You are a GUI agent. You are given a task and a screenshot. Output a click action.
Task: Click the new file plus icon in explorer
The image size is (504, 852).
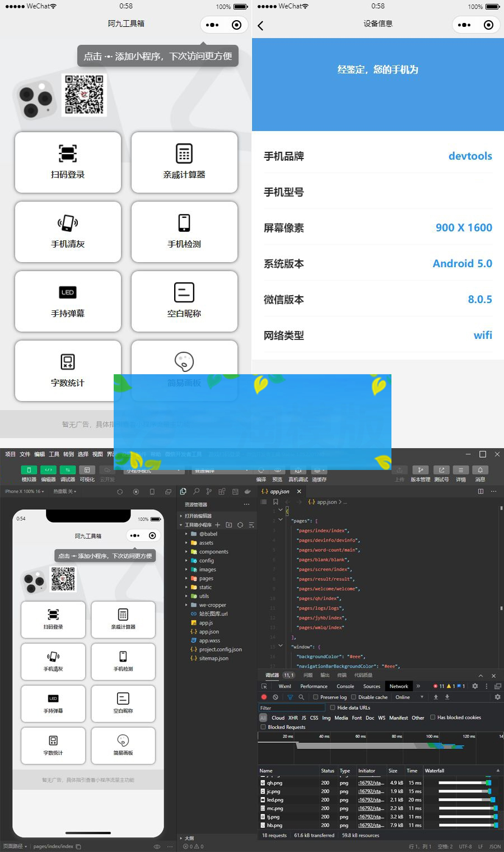click(x=218, y=525)
